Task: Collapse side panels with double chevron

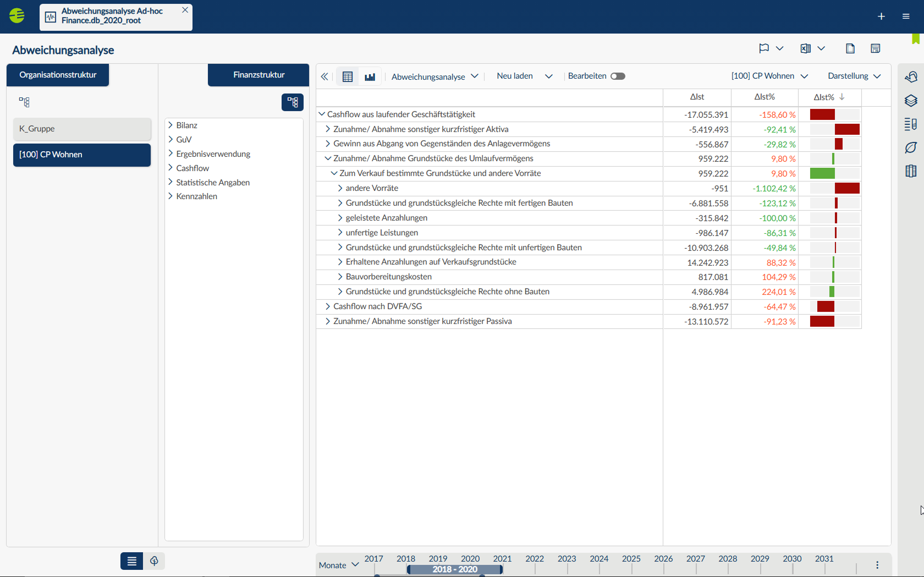Action: coord(324,76)
